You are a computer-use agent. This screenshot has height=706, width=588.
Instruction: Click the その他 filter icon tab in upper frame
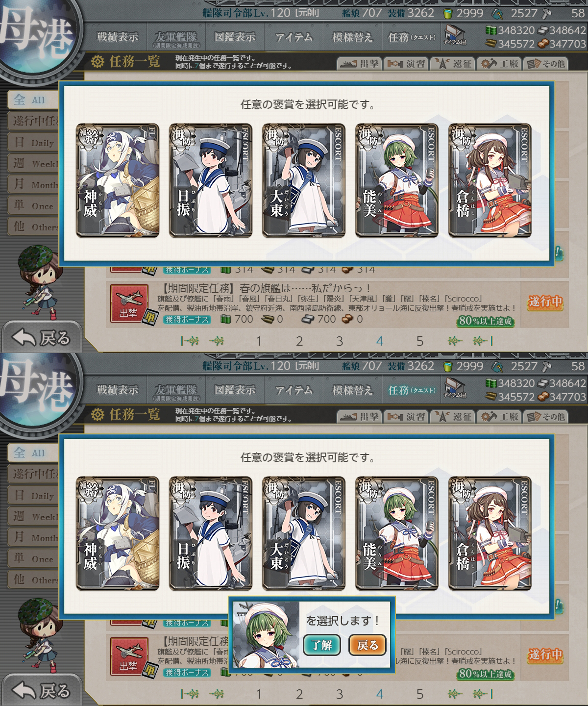(x=546, y=63)
